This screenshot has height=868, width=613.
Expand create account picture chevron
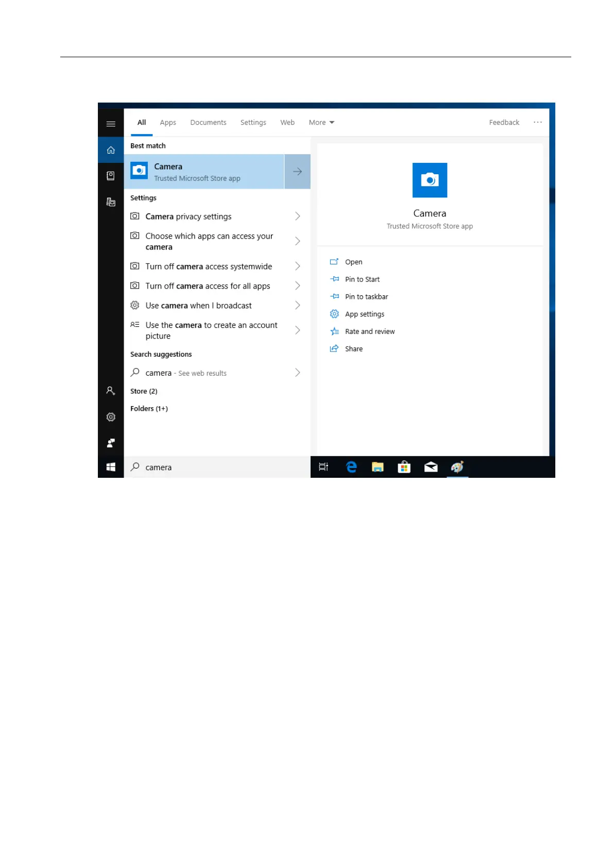pyautogui.click(x=297, y=330)
